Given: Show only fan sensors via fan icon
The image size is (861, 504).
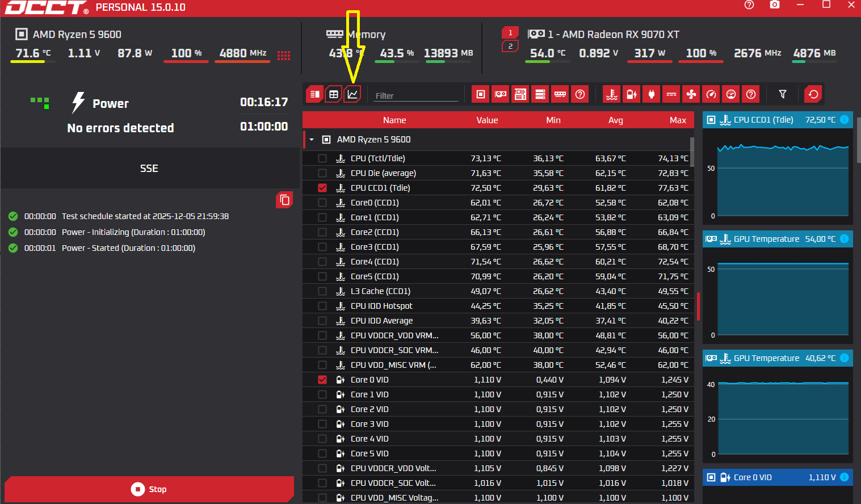Looking at the screenshot, I should point(691,94).
